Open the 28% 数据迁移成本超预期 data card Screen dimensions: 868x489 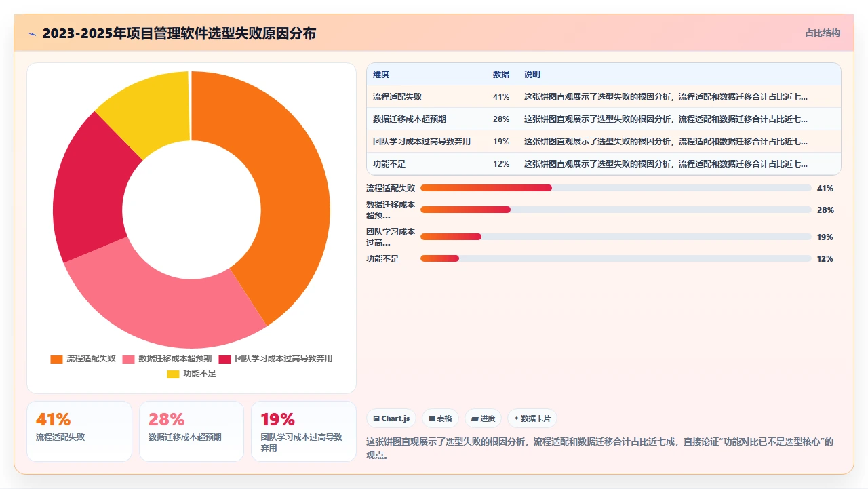191,431
